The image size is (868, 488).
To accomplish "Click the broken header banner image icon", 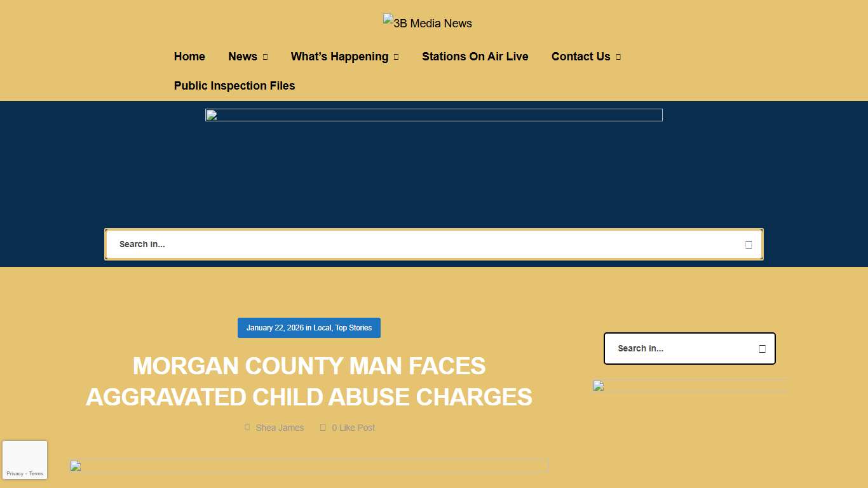I will [x=212, y=115].
